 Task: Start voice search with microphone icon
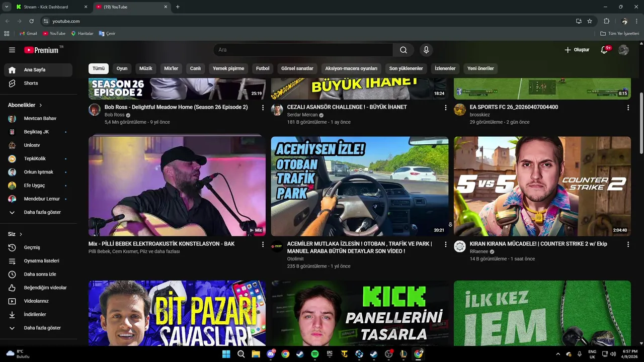[426, 50]
